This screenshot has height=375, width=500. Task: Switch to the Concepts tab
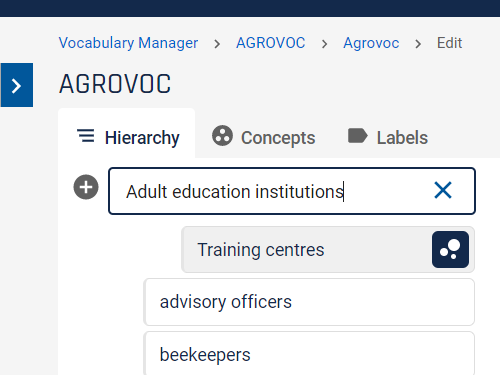pos(263,137)
